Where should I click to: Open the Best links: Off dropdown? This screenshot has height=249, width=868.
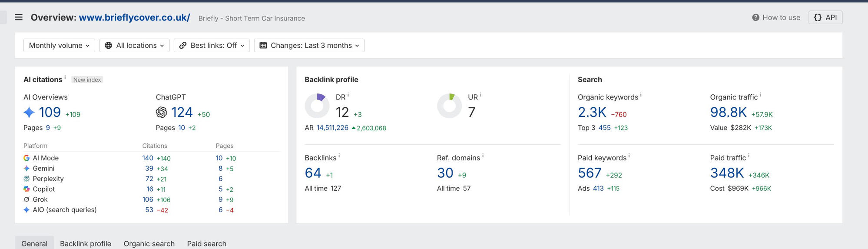coord(212,45)
